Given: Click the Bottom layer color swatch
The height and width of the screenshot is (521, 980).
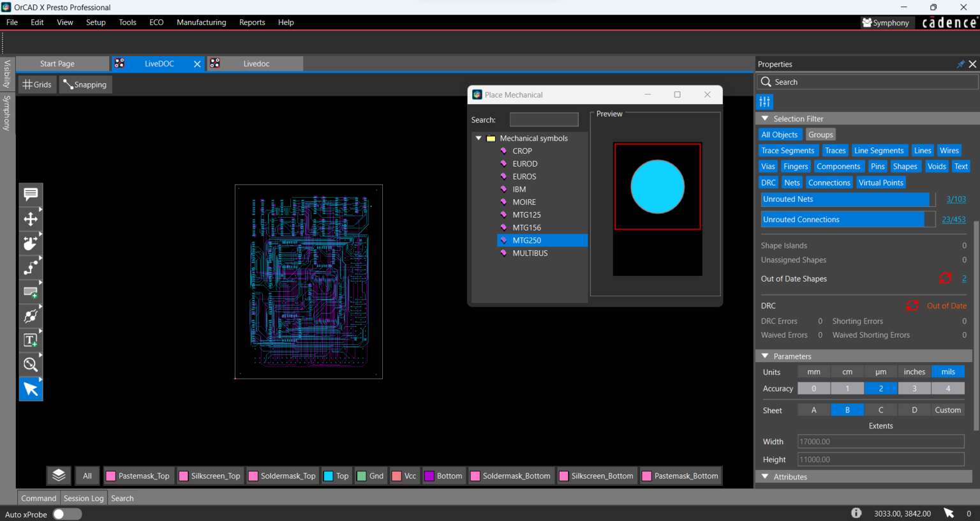Looking at the screenshot, I should pyautogui.click(x=429, y=476).
